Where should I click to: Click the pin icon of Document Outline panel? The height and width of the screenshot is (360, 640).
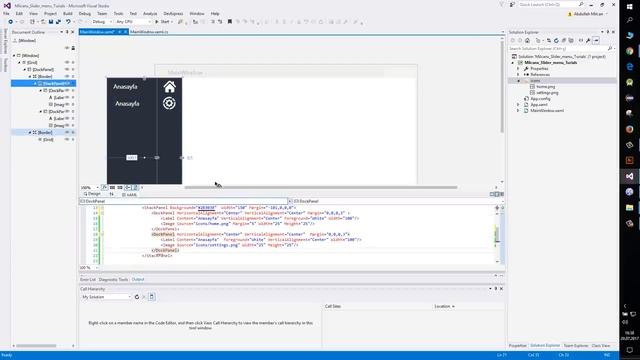point(67,32)
